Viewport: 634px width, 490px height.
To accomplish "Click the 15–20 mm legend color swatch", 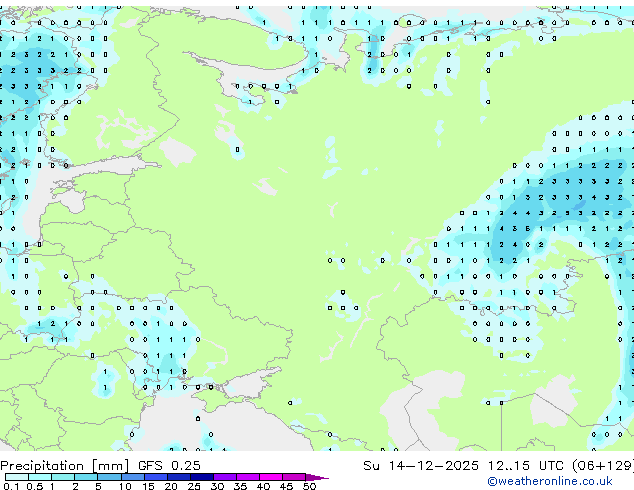I will click(x=156, y=477).
